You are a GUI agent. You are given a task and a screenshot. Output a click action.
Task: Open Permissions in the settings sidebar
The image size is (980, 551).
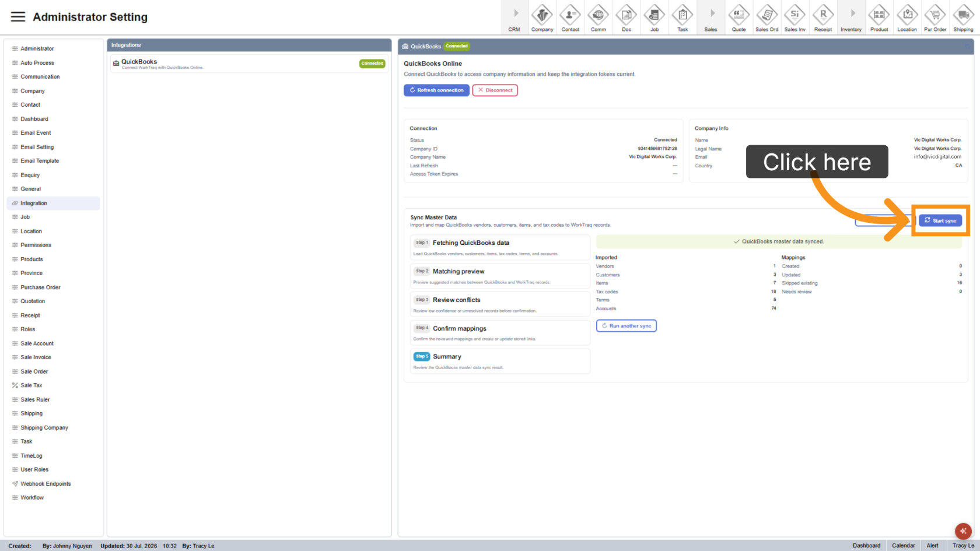(53, 245)
